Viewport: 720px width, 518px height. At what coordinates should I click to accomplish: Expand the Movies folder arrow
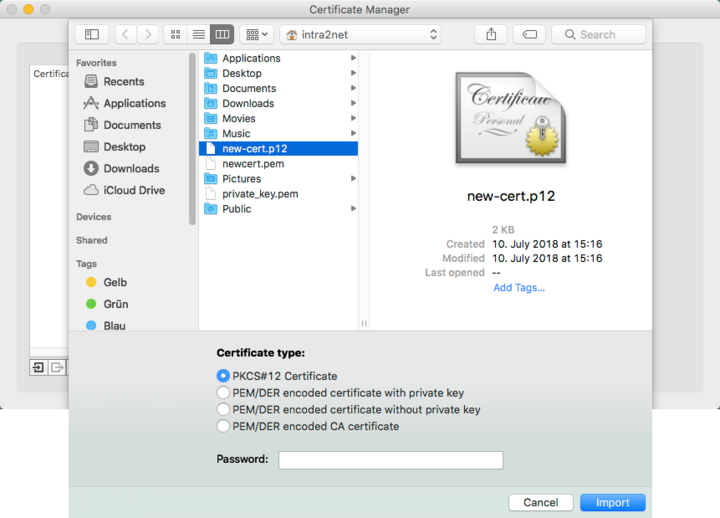[353, 118]
